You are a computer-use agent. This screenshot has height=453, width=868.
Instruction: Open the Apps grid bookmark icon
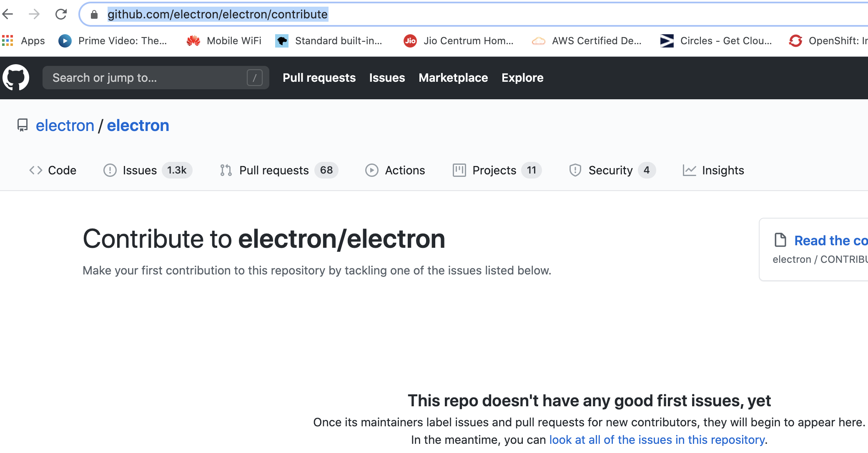(8, 40)
